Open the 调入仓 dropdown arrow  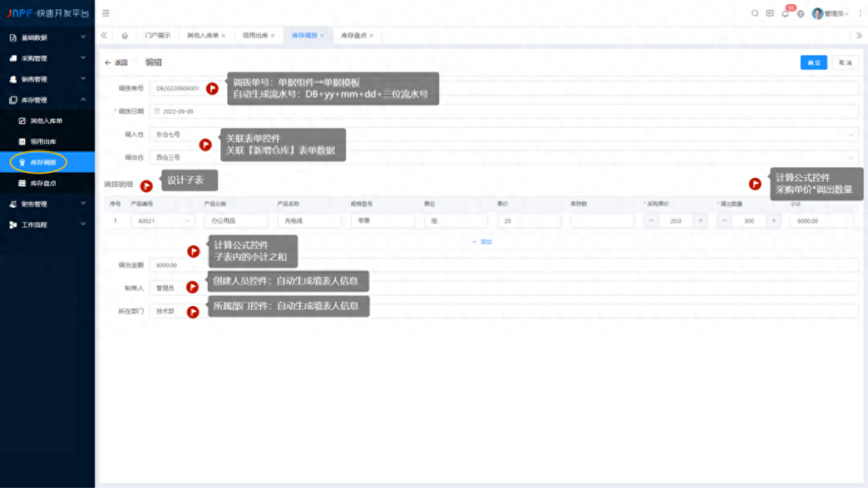click(851, 135)
